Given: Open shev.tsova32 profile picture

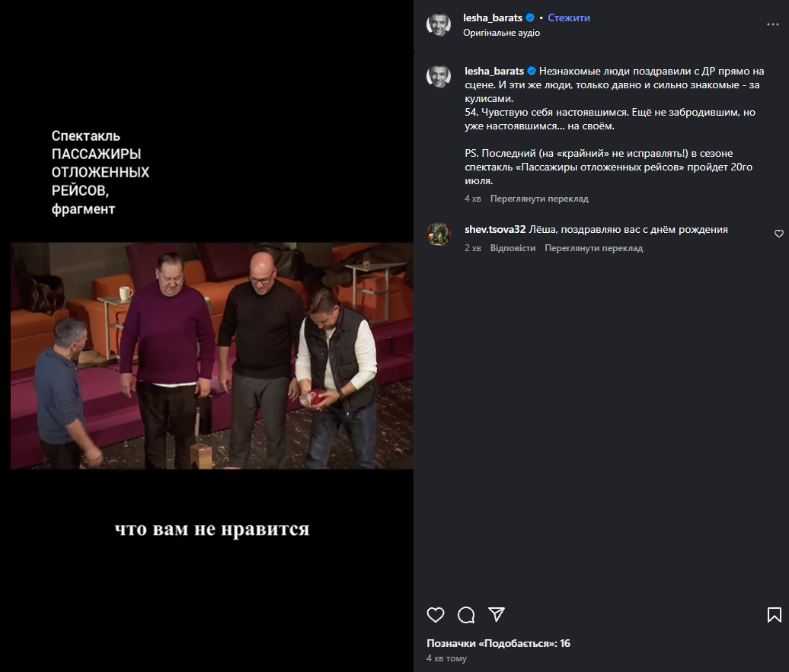Looking at the screenshot, I should [x=439, y=234].
